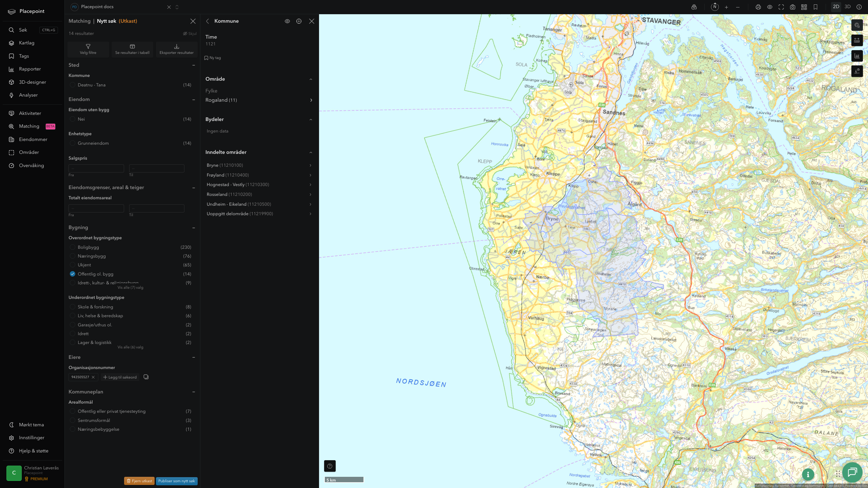Click the green info button on map
868x488 pixels.
point(808,475)
